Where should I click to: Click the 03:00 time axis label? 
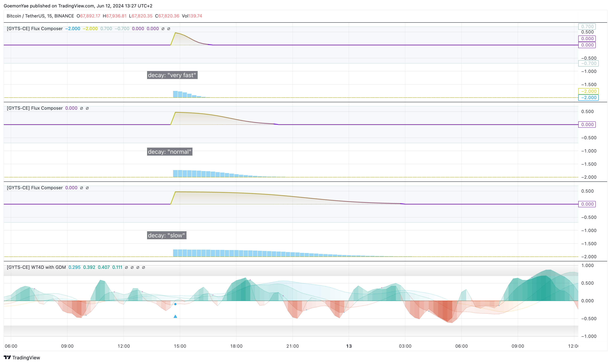point(405,346)
